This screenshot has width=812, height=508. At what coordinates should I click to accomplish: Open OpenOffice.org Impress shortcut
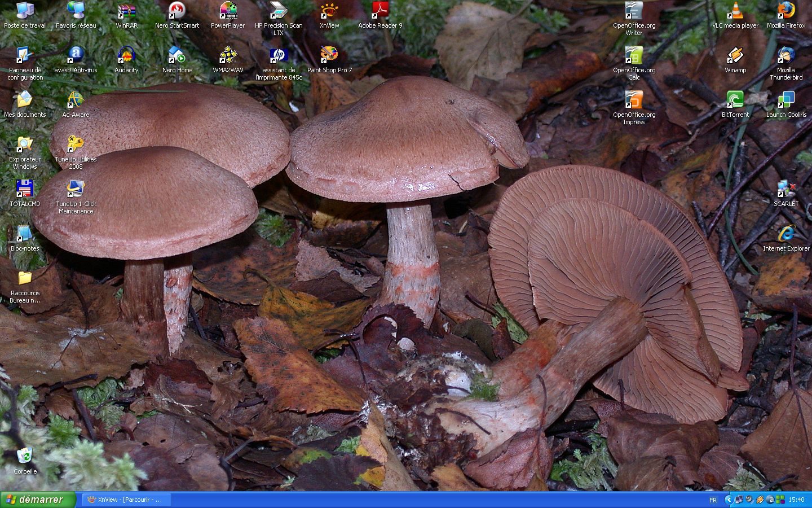(x=634, y=108)
